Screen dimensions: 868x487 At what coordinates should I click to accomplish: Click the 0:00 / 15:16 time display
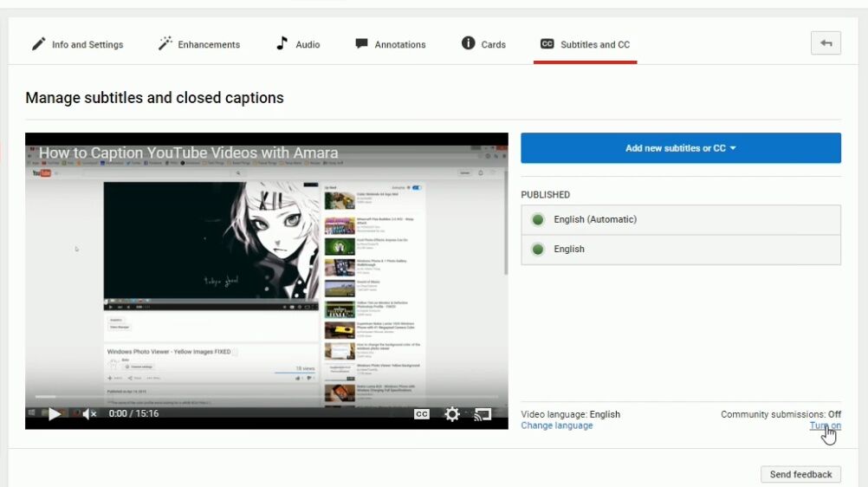133,413
